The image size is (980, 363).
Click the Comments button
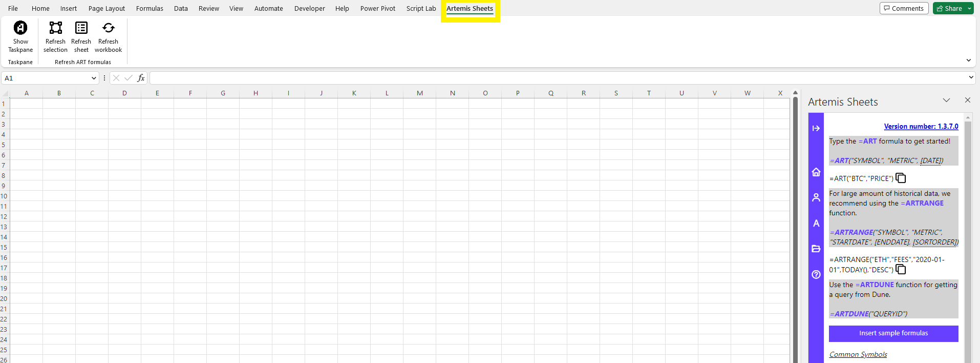(904, 8)
